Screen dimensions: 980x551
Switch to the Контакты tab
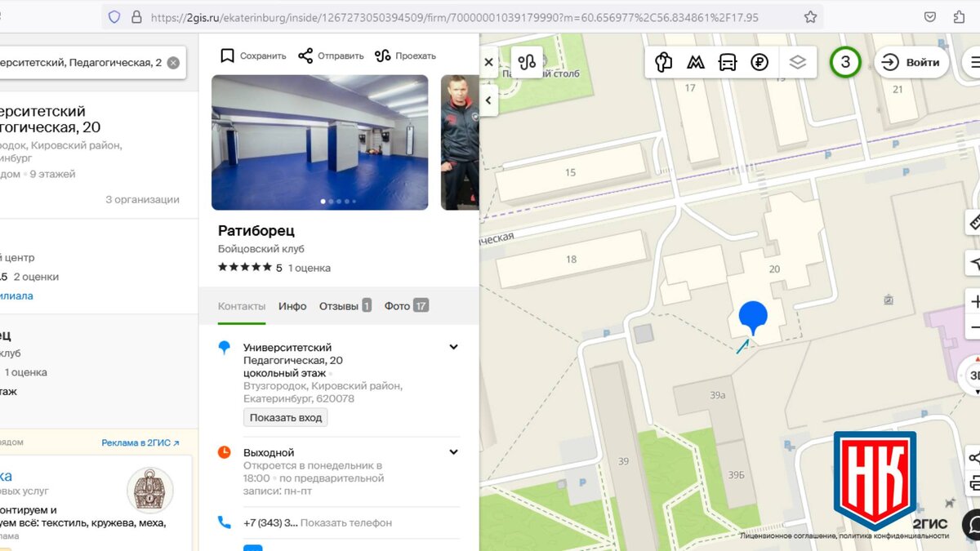[242, 306]
